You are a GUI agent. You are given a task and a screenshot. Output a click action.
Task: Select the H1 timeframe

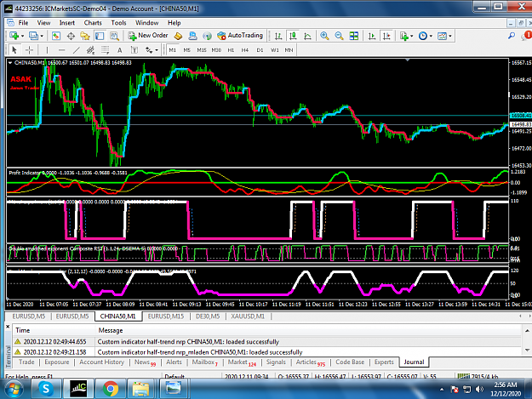pos(231,50)
